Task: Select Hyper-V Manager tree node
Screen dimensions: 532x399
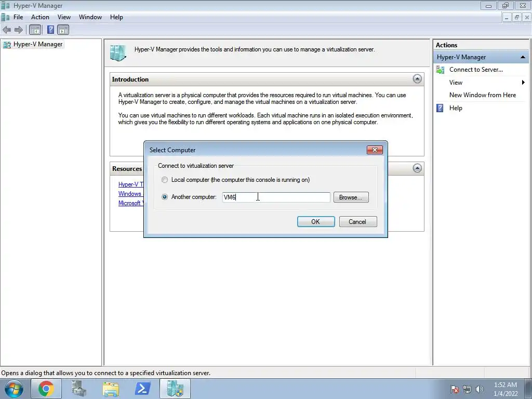Action: pos(38,45)
